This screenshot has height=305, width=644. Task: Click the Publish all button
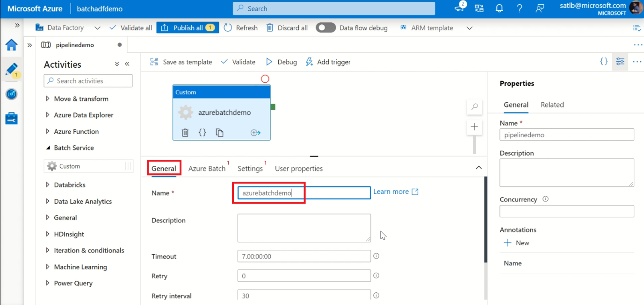(x=188, y=28)
